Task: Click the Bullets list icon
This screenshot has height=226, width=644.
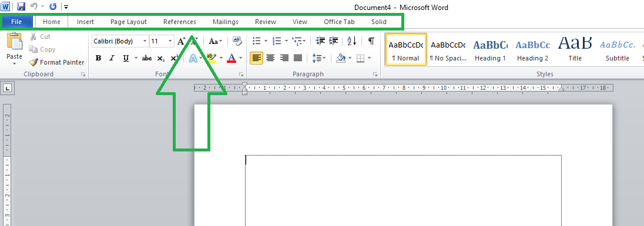Action: (257, 41)
